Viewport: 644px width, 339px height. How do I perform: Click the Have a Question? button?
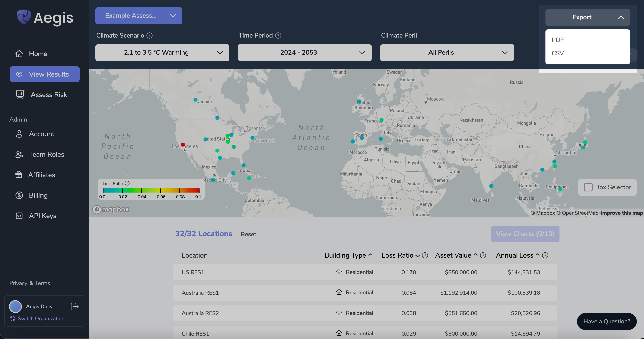click(x=607, y=322)
